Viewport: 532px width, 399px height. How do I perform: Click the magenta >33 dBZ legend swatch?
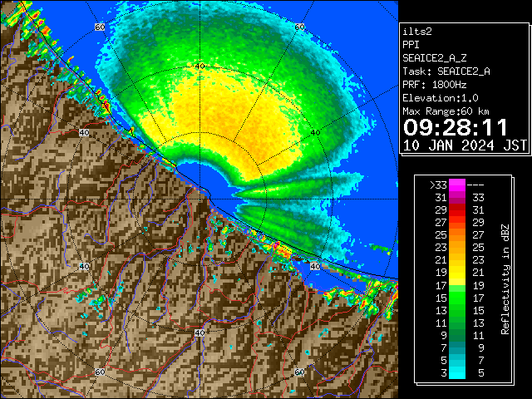coord(457,185)
